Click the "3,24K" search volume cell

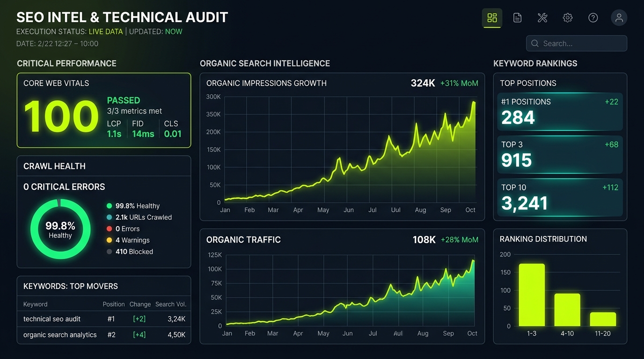pos(176,319)
